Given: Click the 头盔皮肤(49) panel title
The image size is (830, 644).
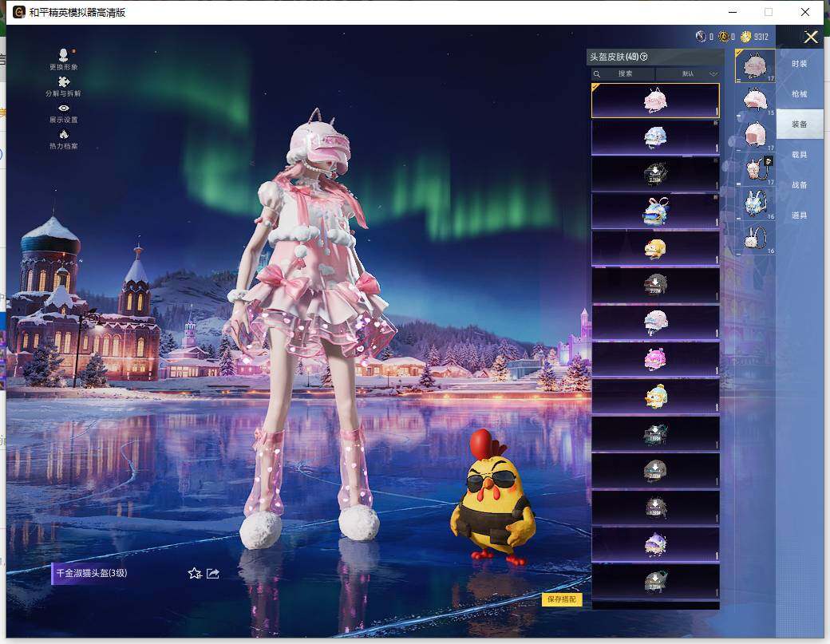Looking at the screenshot, I should coord(614,57).
